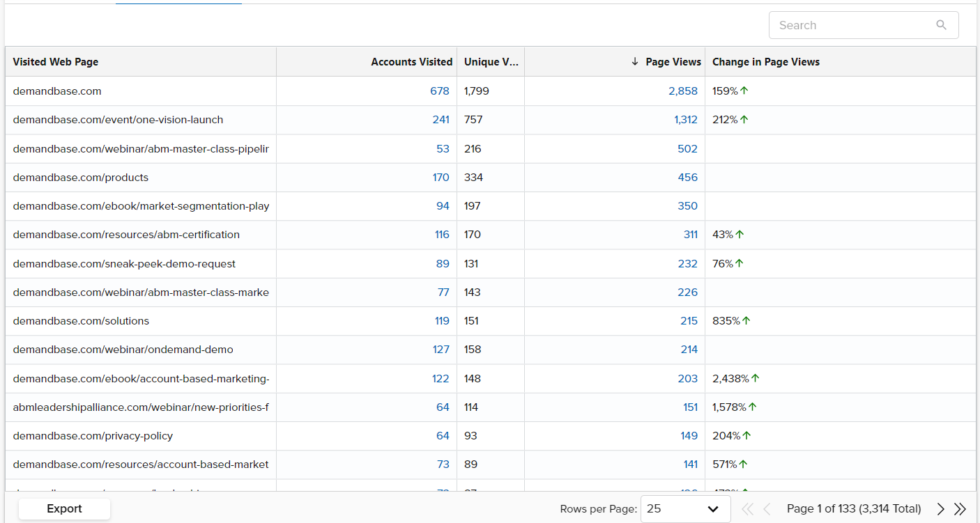This screenshot has height=523, width=980.
Task: Click the Page 1 of 133 indicator
Action: pos(854,509)
